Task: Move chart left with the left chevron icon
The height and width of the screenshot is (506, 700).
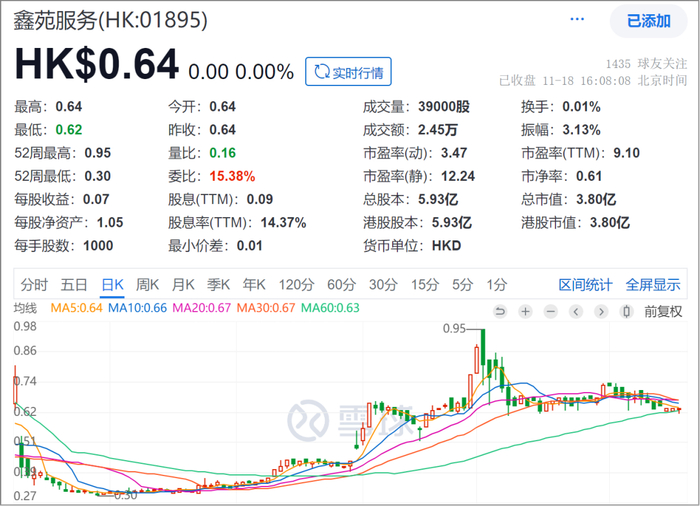Action: pyautogui.click(x=576, y=311)
